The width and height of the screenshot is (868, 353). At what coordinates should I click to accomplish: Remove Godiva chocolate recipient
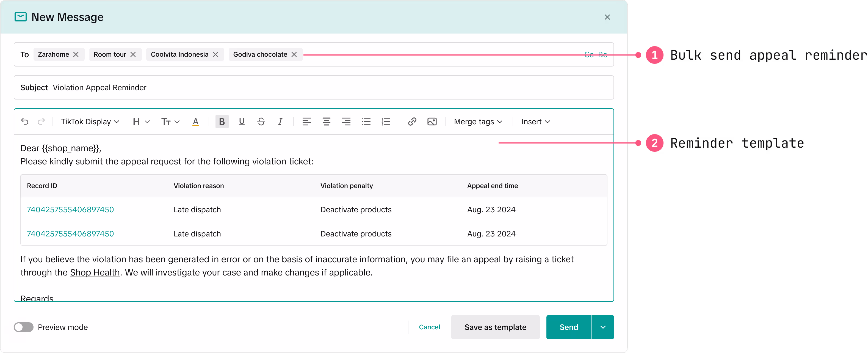(294, 55)
